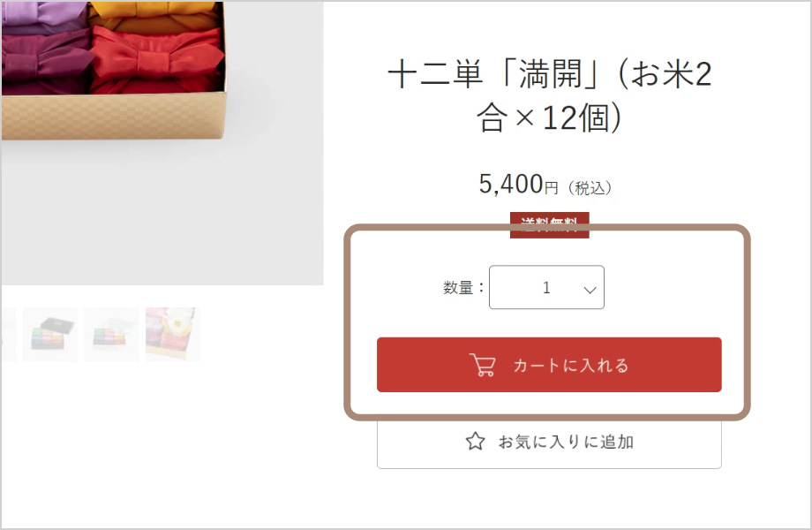Add item with カートに入れる button
This screenshot has width=812, height=530.
click(549, 365)
